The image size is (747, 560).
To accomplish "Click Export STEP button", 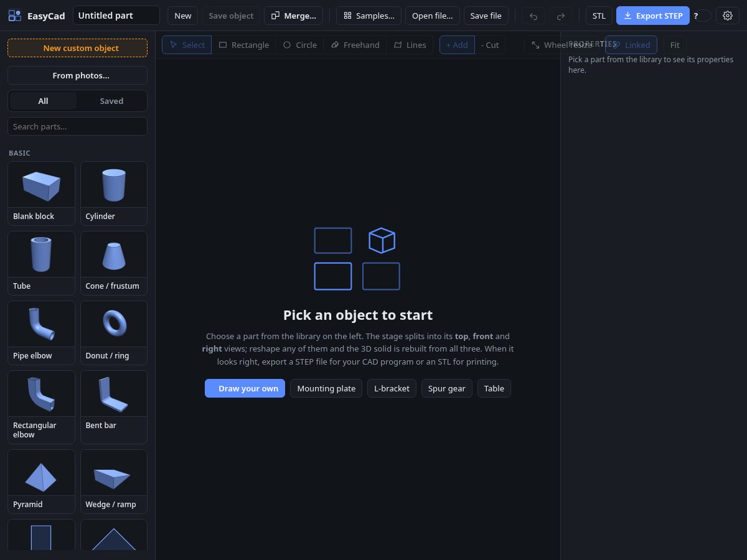I will [x=652, y=16].
